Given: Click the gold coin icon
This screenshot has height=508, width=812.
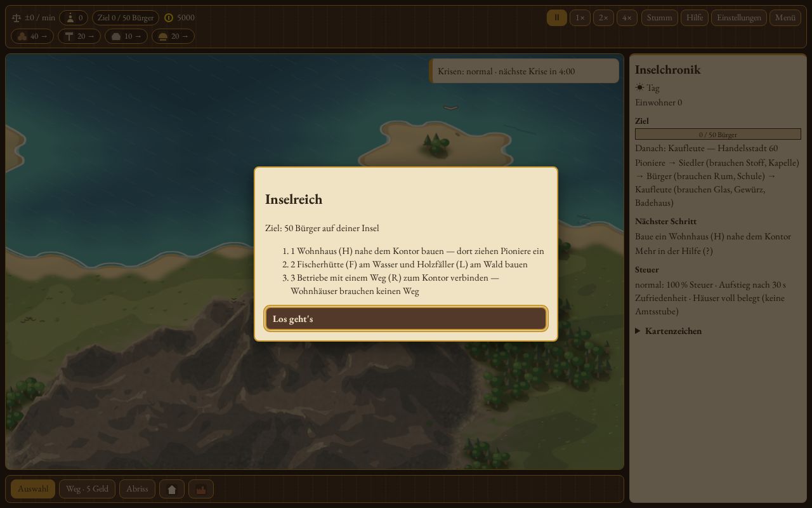Looking at the screenshot, I should click(169, 18).
